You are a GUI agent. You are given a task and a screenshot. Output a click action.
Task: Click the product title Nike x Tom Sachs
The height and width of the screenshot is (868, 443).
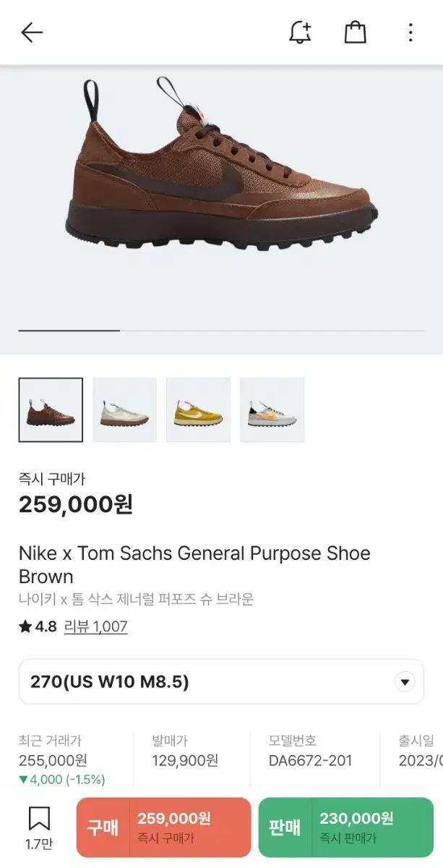click(194, 564)
